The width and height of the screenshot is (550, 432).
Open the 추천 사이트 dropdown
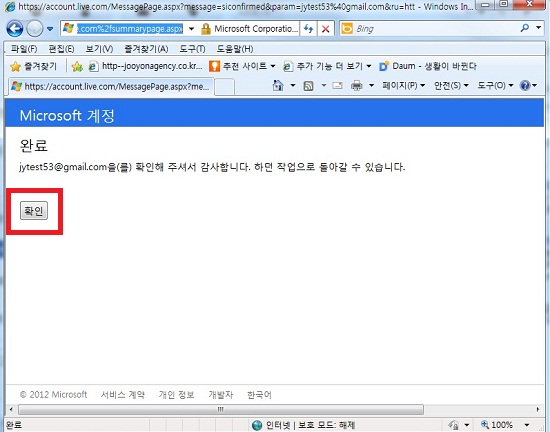[x=242, y=66]
